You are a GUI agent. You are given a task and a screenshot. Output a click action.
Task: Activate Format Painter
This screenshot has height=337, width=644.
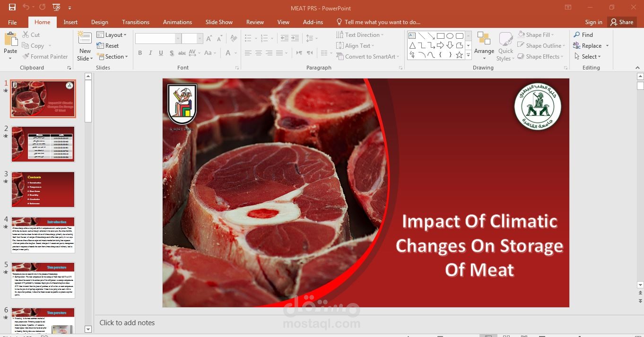[45, 57]
